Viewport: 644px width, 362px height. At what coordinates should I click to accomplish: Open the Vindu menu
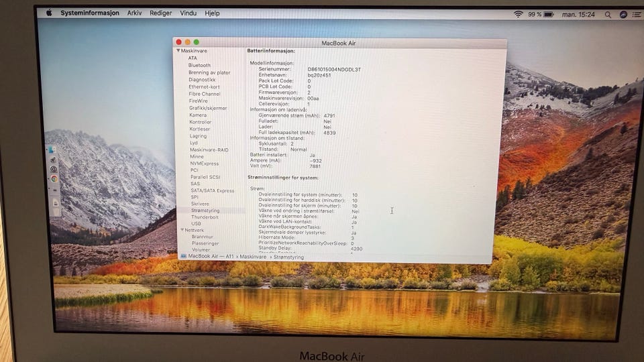[188, 13]
